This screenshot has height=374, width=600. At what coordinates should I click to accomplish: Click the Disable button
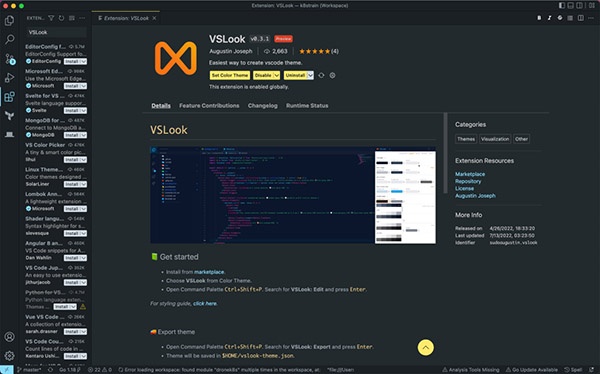263,75
